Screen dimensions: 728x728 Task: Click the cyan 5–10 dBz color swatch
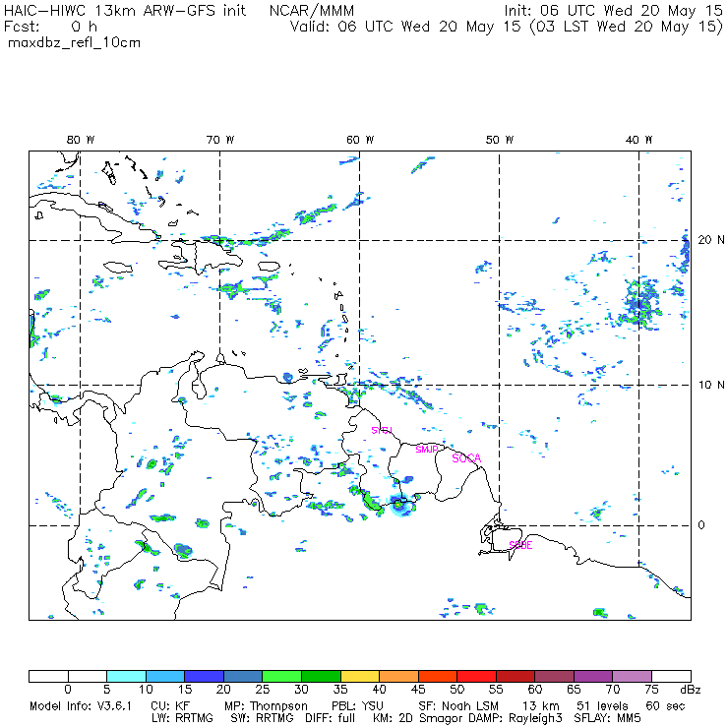[126, 676]
